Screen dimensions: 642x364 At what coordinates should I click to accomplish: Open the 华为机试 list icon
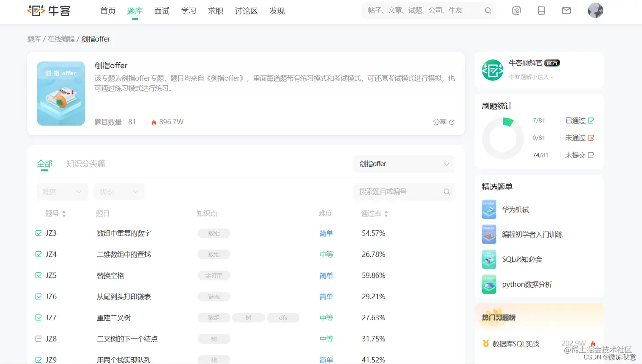[x=489, y=210]
